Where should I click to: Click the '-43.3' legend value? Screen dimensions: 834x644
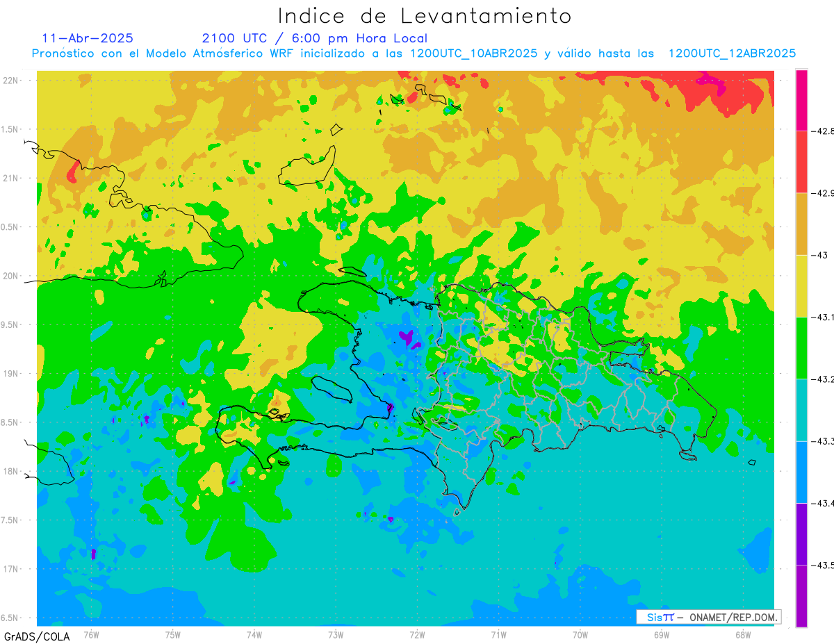click(x=823, y=440)
